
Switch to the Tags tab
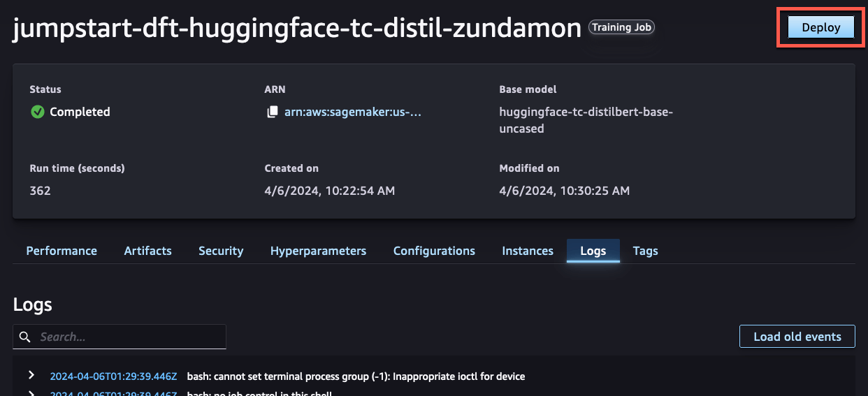click(x=645, y=251)
